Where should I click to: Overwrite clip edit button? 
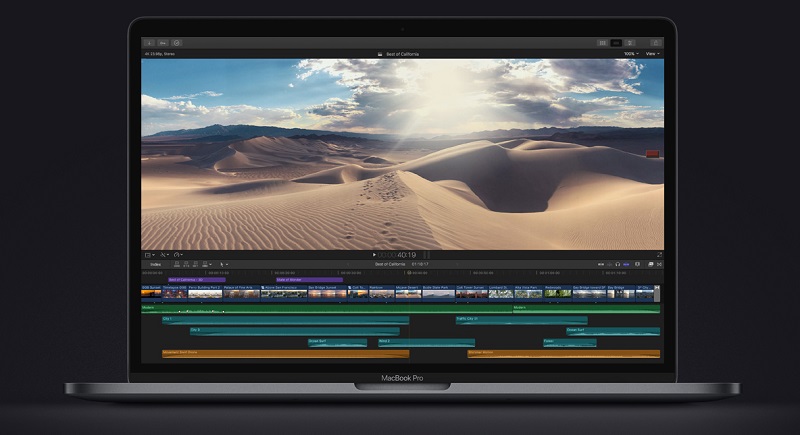tap(205, 264)
